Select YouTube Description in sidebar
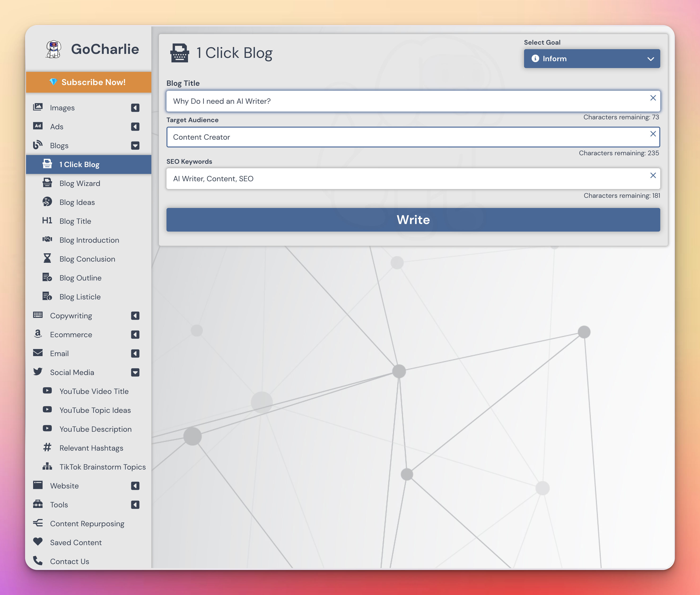 pos(89,429)
